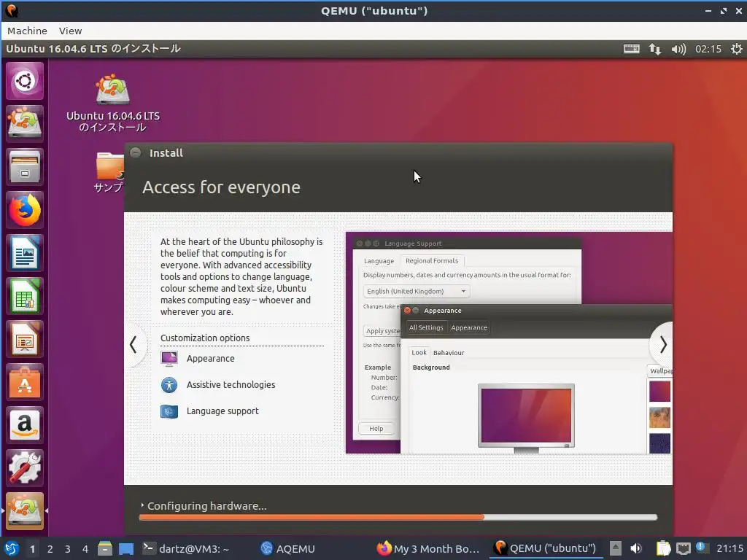This screenshot has width=747, height=560.
Task: Open the Amazon launcher icon
Action: 25,425
